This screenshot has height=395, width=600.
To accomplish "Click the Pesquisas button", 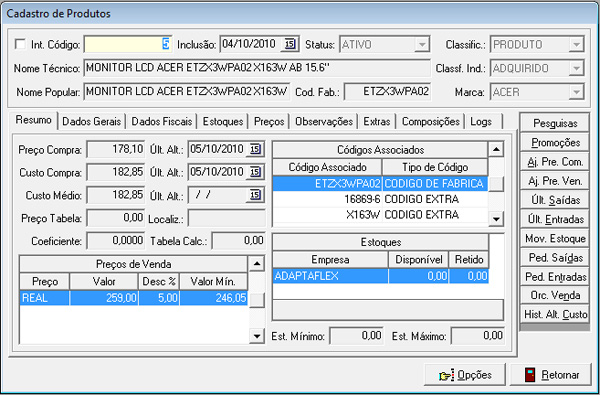I will click(x=555, y=123).
